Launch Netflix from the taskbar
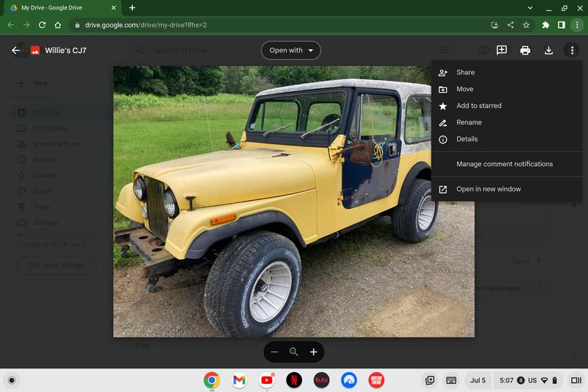 pyautogui.click(x=294, y=380)
